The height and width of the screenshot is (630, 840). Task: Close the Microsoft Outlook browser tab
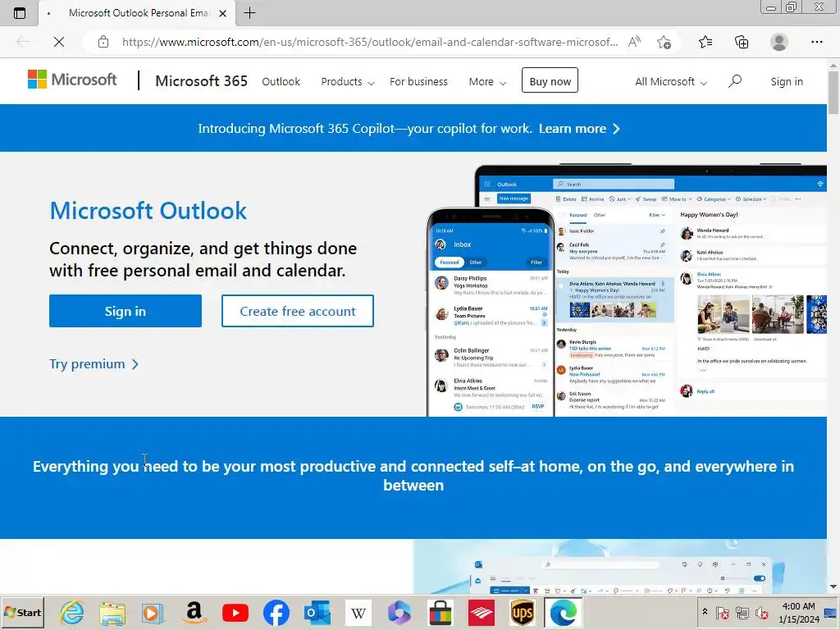pos(223,13)
